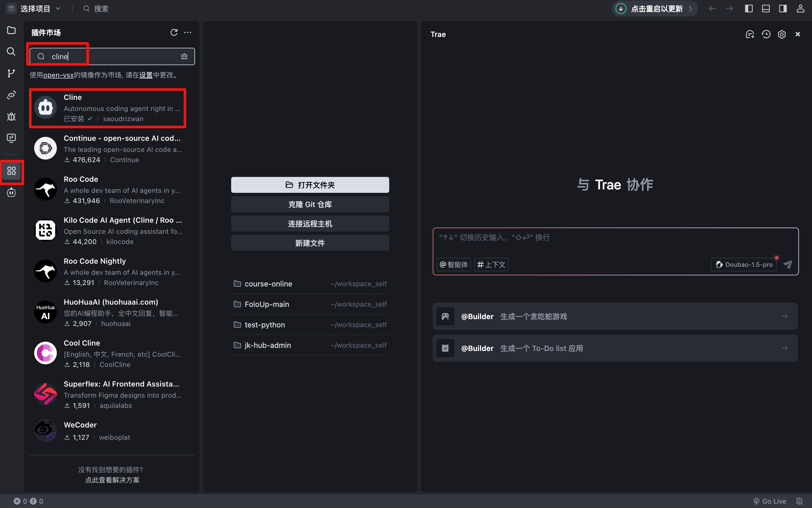Open the Trae chat history
Screen dimensions: 812x508
click(x=766, y=34)
